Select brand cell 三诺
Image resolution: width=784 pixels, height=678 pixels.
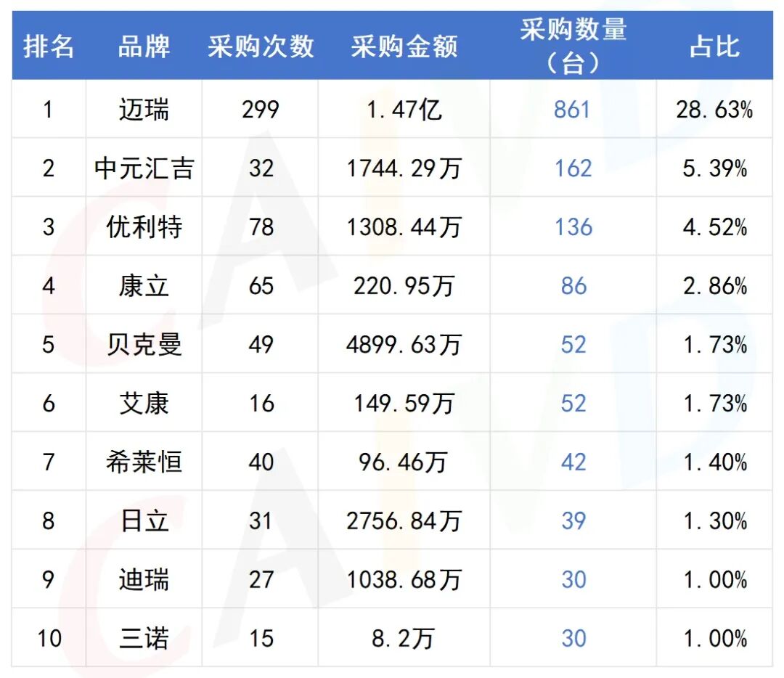(144, 639)
